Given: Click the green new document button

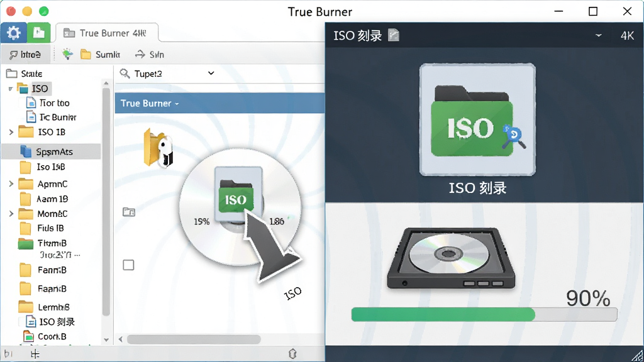Looking at the screenshot, I should [x=39, y=33].
